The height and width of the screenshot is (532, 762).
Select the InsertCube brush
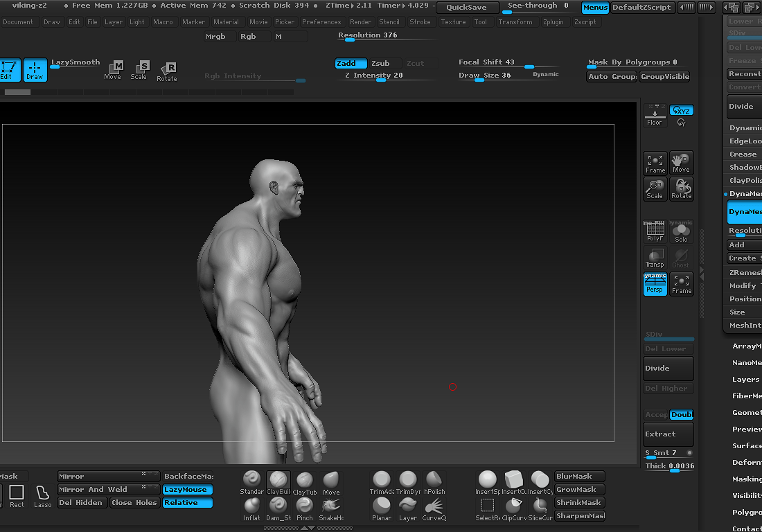tap(514, 483)
